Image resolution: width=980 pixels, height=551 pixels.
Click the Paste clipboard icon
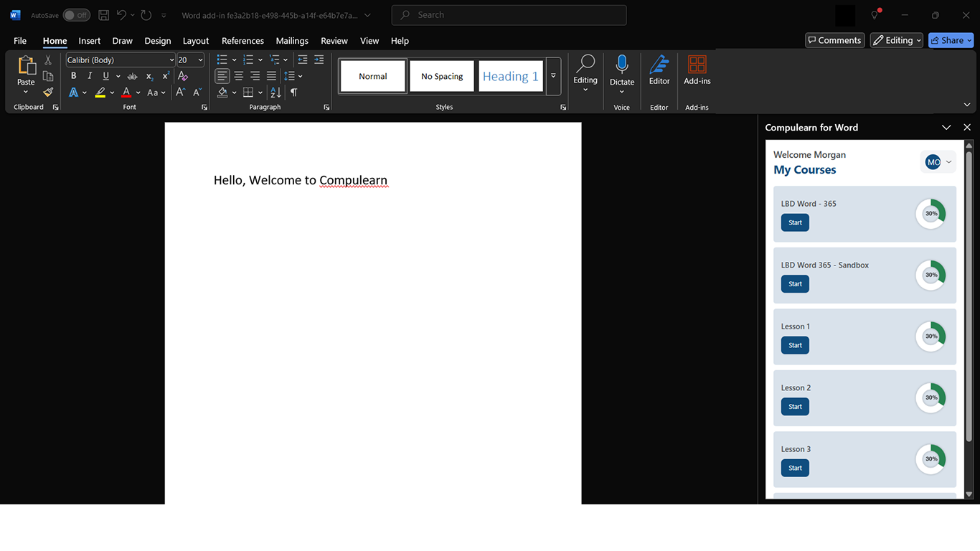[26, 65]
